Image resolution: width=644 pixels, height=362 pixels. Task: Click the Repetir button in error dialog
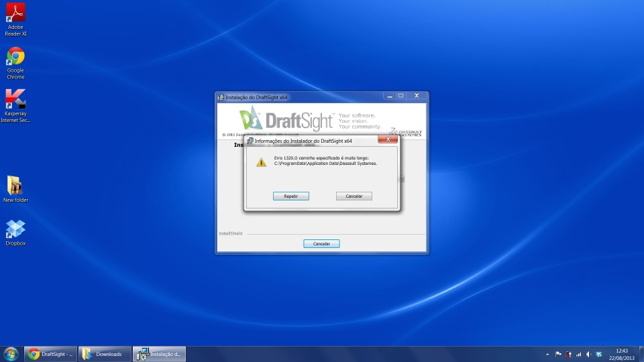[290, 196]
